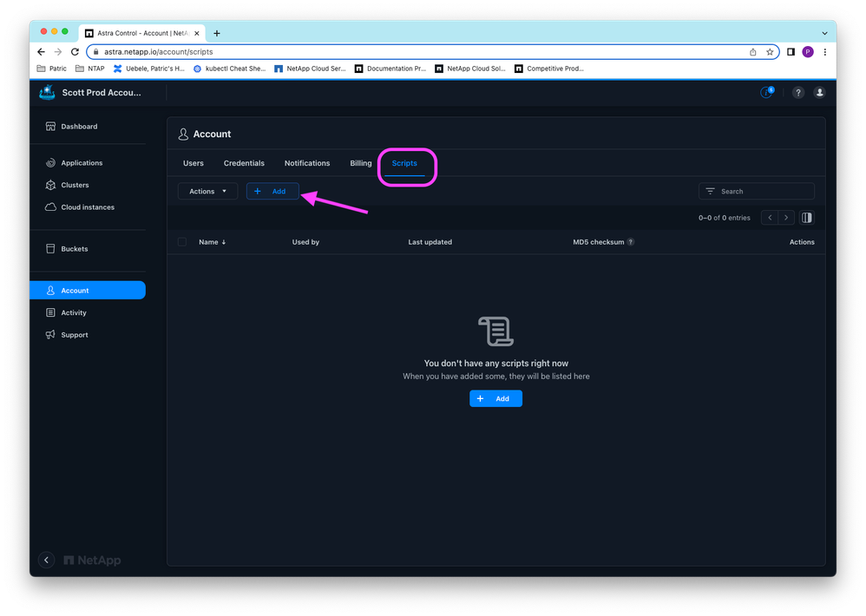866x616 pixels.
Task: Open NetApp Cloud Ser... bookmark
Action: (310, 69)
